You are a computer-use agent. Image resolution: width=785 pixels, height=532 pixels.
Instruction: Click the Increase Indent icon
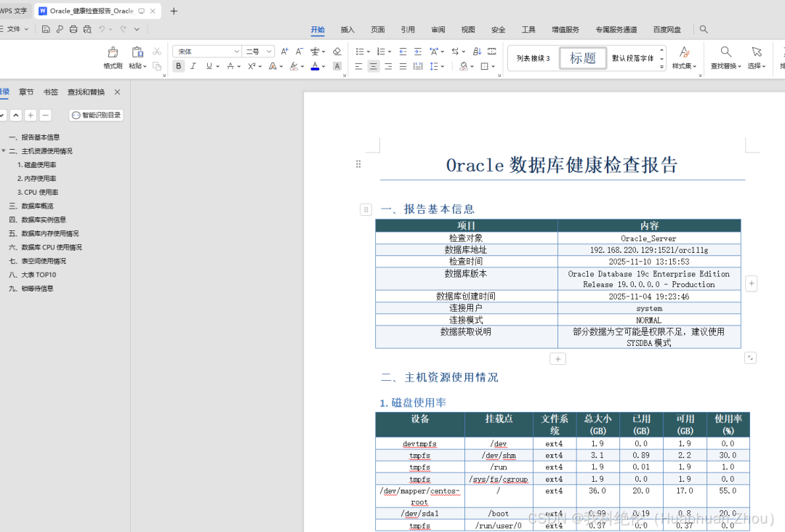point(418,52)
